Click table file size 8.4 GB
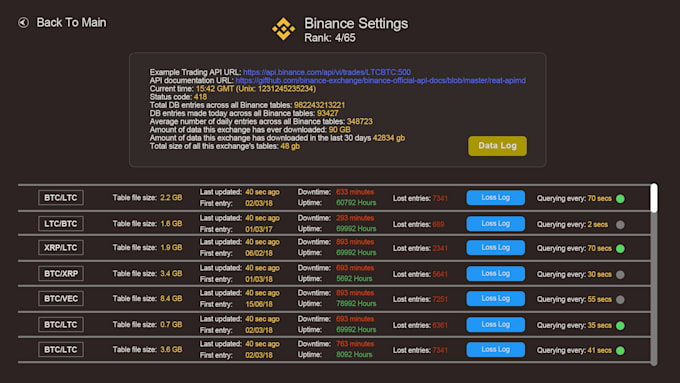Image resolution: width=680 pixels, height=383 pixels. click(171, 299)
